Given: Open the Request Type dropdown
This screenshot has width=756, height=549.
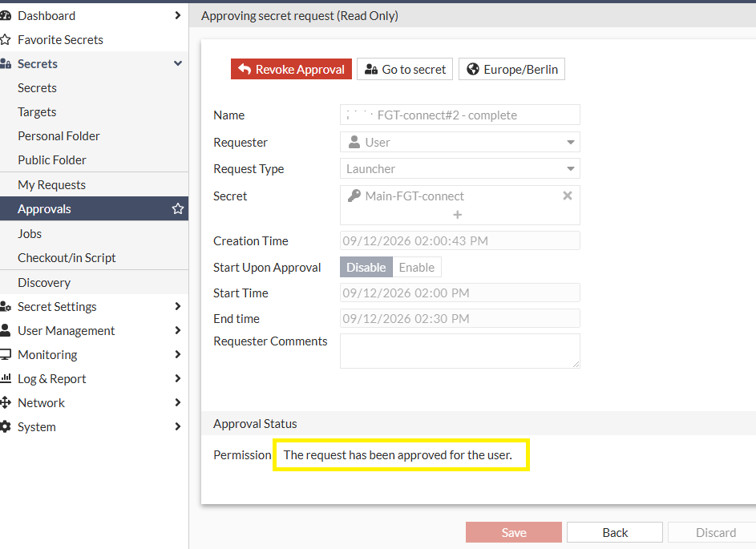Looking at the screenshot, I should click(570, 168).
